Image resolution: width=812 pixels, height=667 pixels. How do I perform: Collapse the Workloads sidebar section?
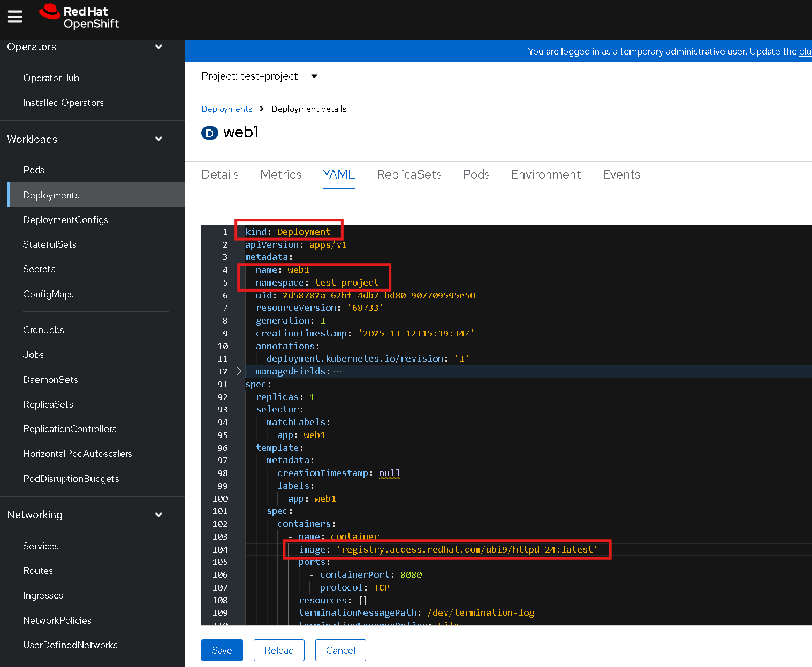coord(158,139)
